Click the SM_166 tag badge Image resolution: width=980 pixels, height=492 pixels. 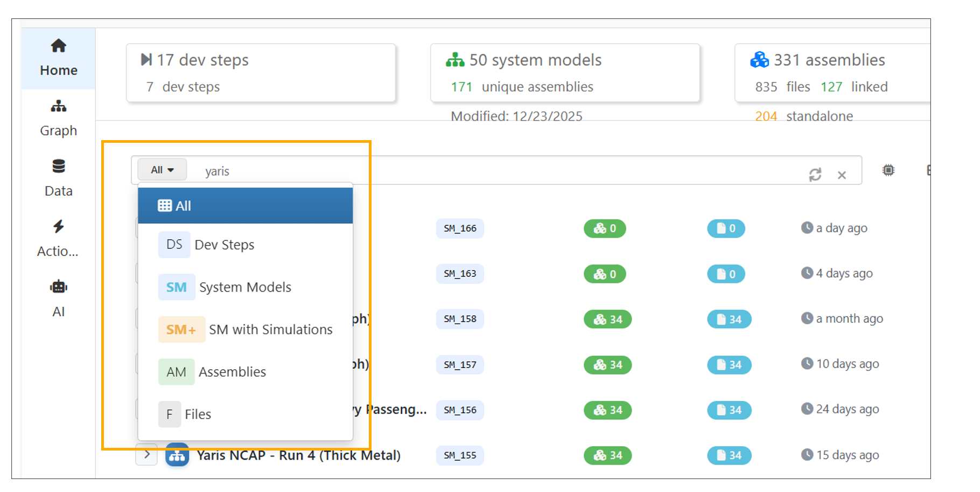coord(460,228)
